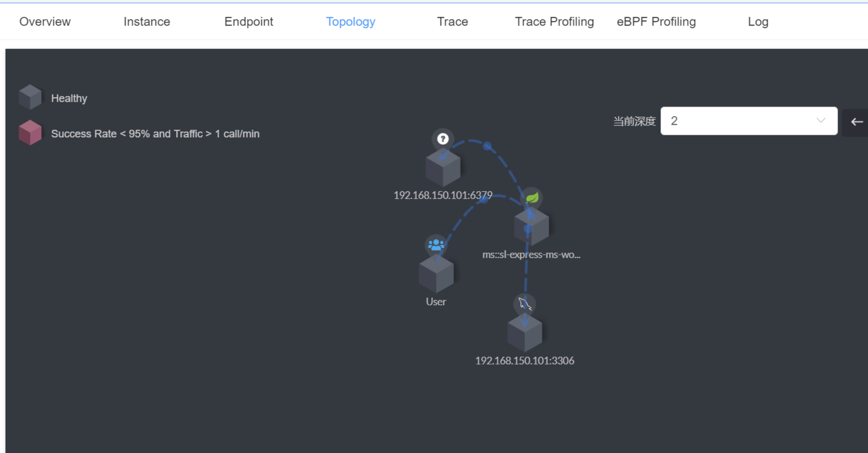The width and height of the screenshot is (868, 453).
Task: Open the Log tab
Action: (x=758, y=22)
